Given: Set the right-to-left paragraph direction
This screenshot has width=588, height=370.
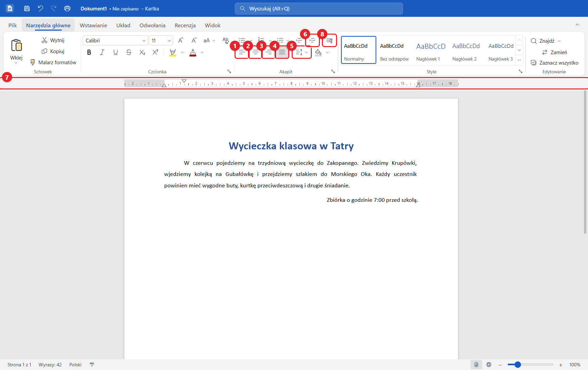Looking at the screenshot, I should coord(329,41).
